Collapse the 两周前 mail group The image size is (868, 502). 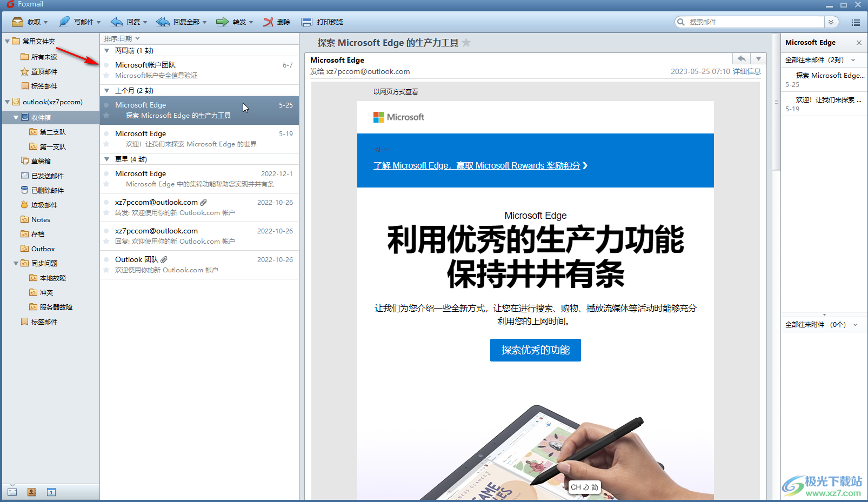pos(107,50)
